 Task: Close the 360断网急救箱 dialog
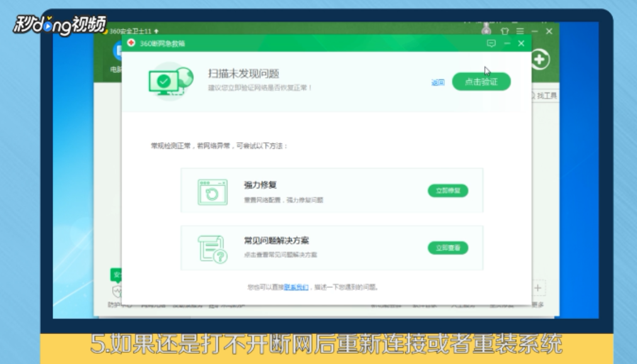[x=521, y=43]
